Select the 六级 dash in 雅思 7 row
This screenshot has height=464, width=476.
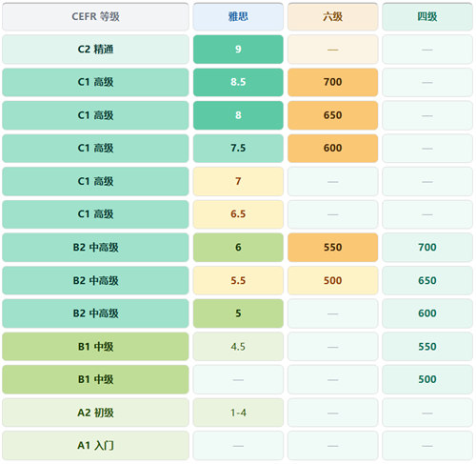click(332, 181)
